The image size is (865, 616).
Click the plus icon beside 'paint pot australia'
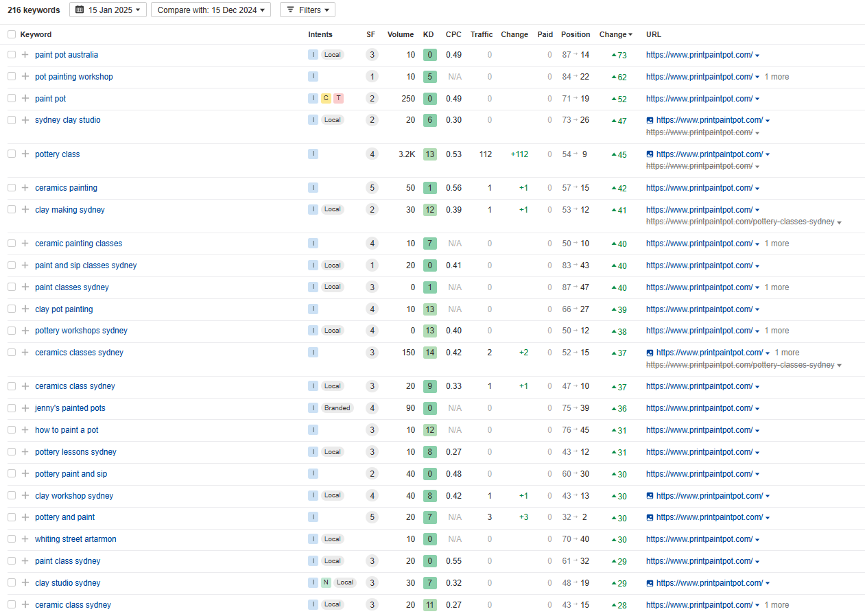coord(25,55)
